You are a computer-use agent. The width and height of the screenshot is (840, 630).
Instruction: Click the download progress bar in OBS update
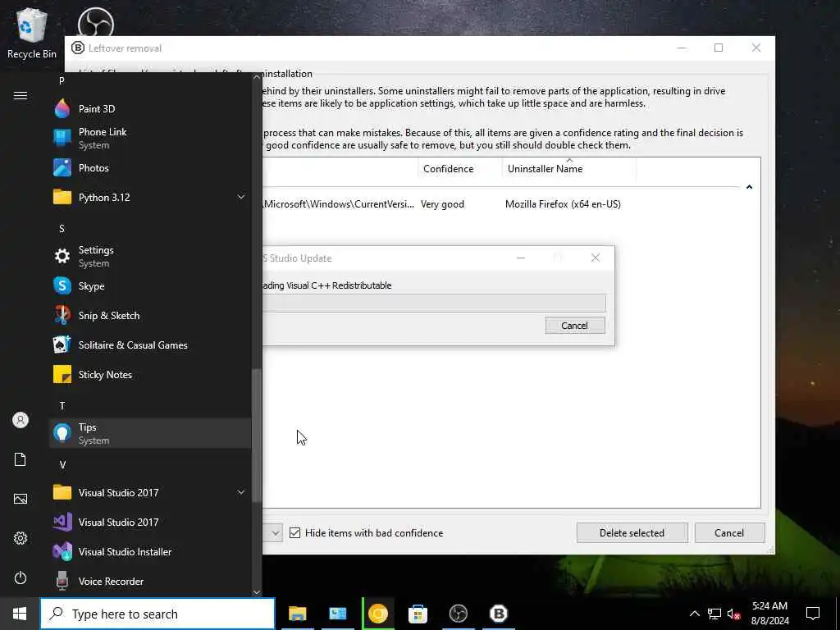pyautogui.click(x=434, y=303)
